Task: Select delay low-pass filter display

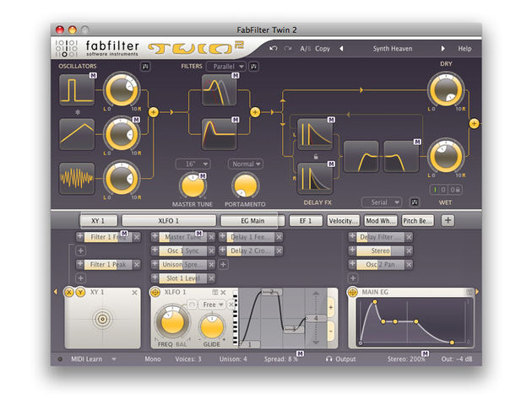Action: [x=401, y=157]
